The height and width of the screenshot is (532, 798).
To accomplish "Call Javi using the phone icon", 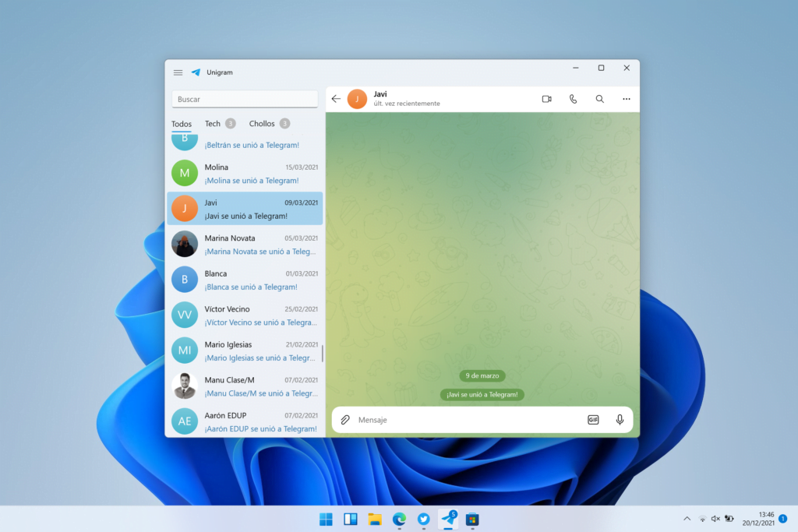I will pyautogui.click(x=573, y=99).
